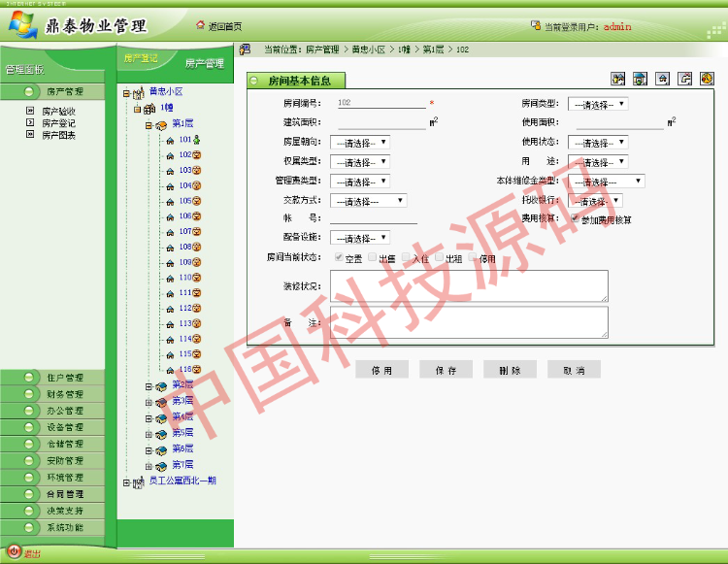Open the 权属类型 dropdown

360,162
